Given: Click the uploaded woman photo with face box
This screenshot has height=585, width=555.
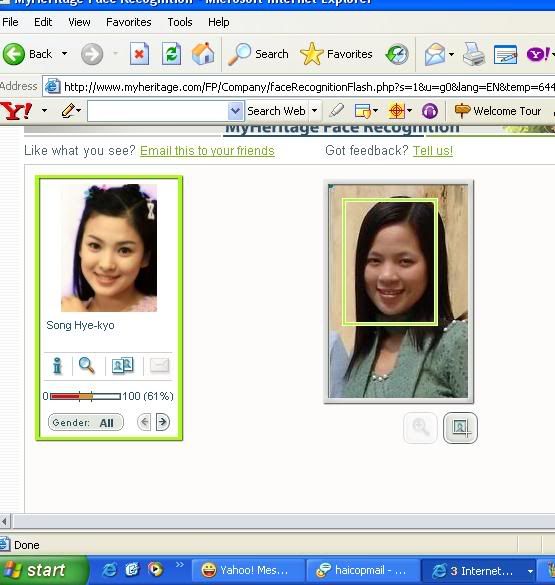Looking at the screenshot, I should click(x=398, y=291).
